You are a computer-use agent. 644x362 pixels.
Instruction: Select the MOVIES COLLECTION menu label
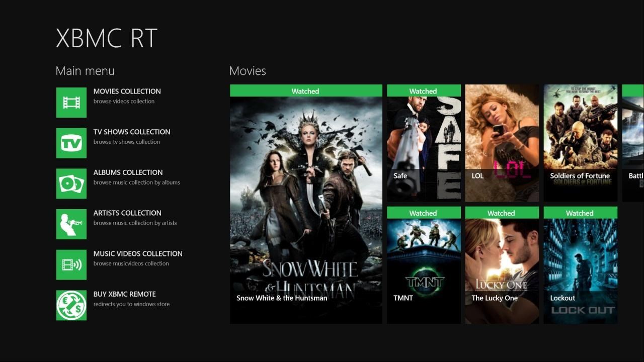(127, 92)
